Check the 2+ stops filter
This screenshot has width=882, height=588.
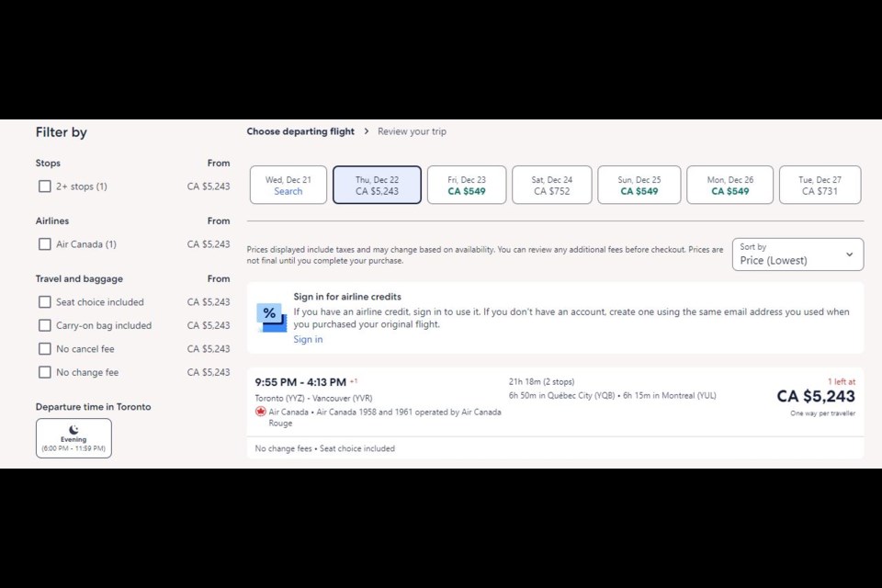pos(44,187)
